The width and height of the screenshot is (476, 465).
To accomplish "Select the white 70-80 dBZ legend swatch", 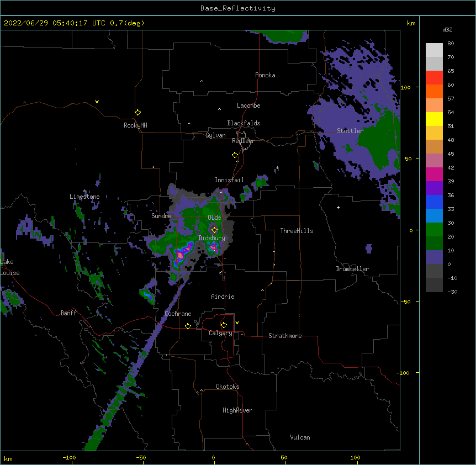I will pyautogui.click(x=434, y=50).
